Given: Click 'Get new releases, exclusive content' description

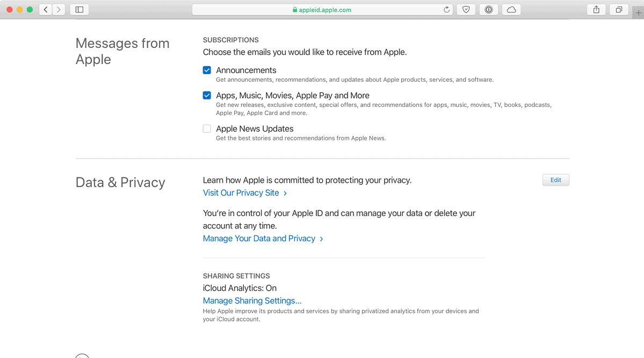Looking at the screenshot, I should 383,109.
